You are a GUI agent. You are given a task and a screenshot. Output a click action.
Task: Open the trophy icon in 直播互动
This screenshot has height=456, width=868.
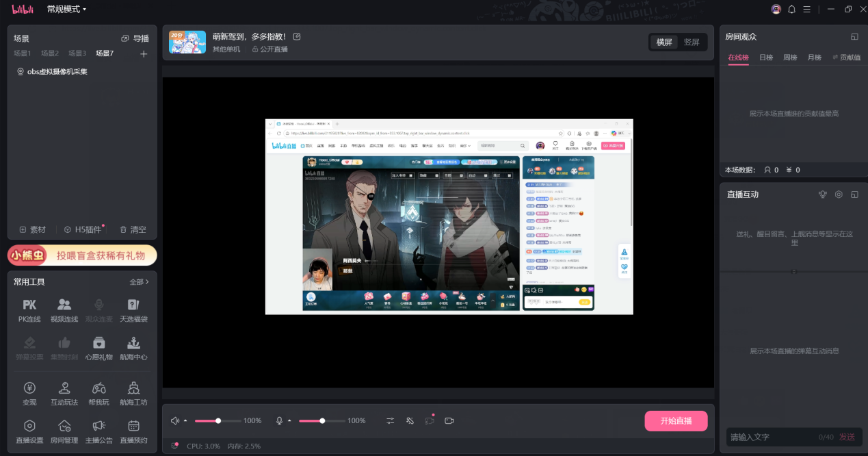pyautogui.click(x=823, y=194)
